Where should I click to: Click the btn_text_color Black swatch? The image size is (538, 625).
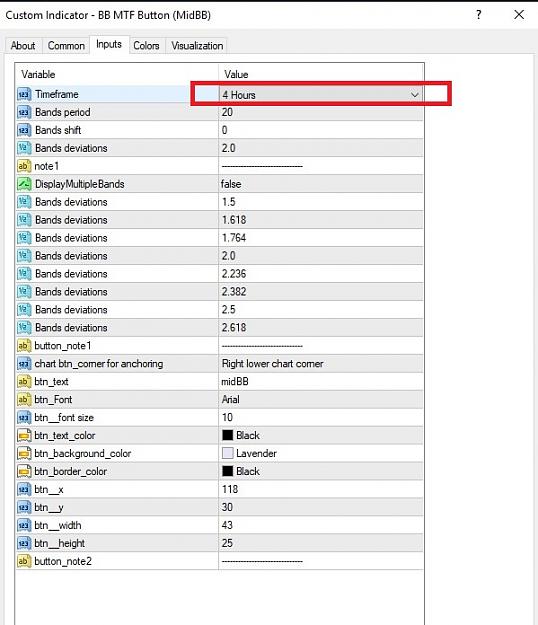(228, 435)
